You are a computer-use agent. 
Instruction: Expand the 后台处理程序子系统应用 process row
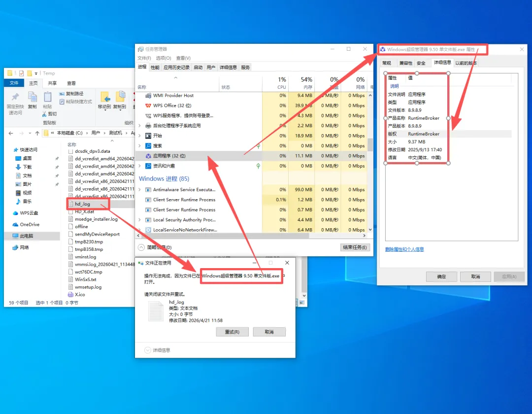139,126
